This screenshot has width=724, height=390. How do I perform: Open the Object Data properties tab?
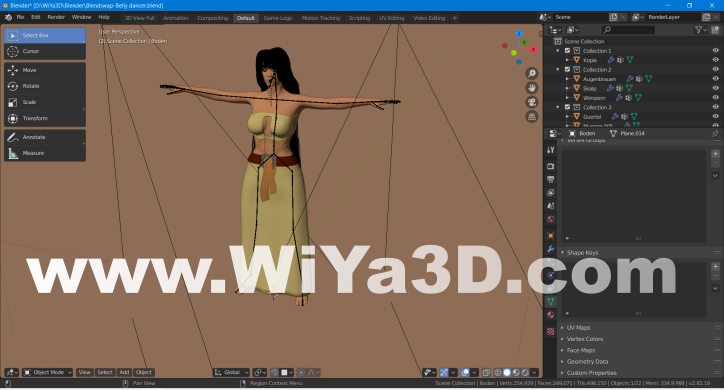click(550, 301)
